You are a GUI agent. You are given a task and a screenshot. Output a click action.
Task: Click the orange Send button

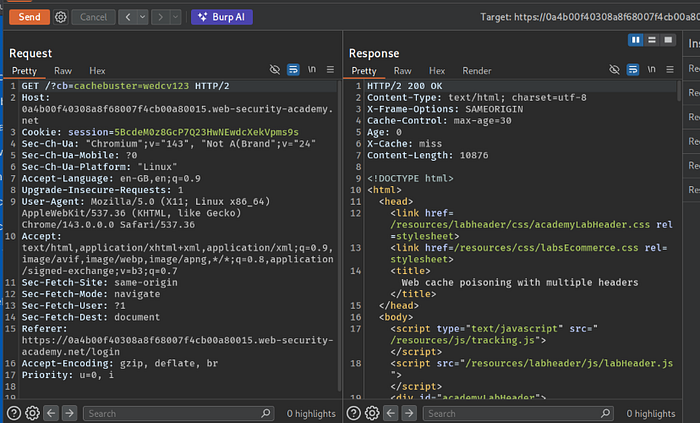pos(29,17)
